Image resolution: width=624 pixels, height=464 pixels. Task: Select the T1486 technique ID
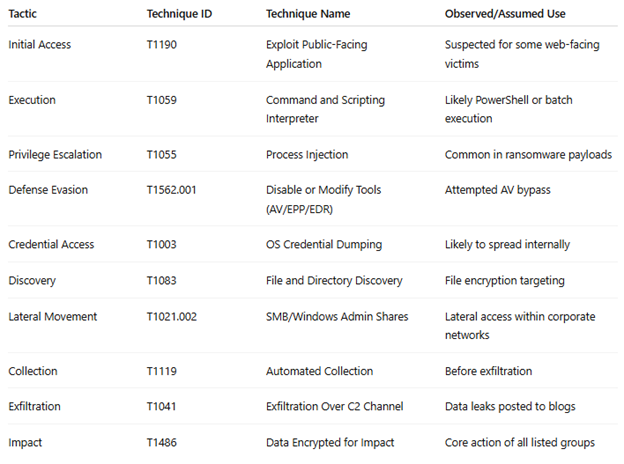[162, 443]
